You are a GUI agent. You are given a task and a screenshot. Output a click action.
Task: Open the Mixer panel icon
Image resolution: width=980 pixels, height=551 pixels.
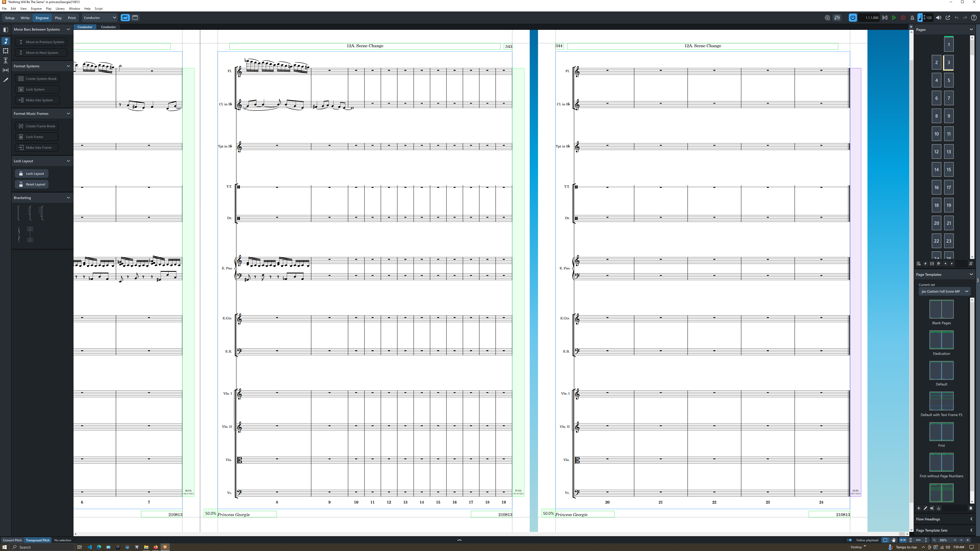coord(837,18)
